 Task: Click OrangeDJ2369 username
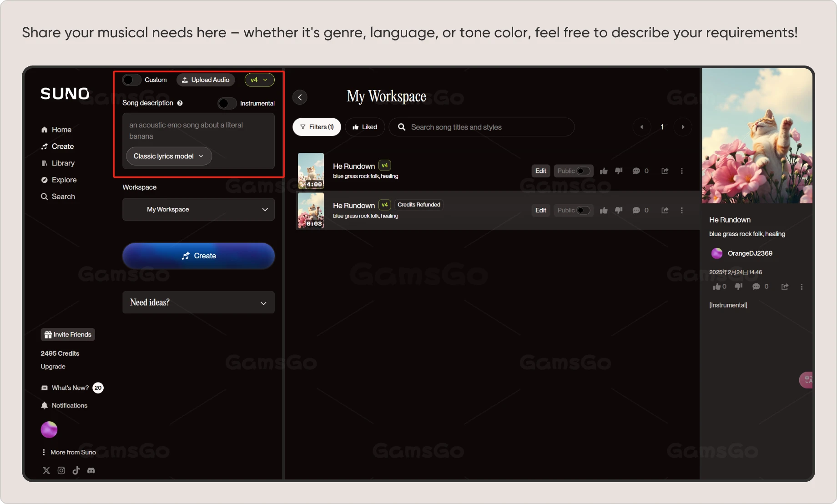(750, 253)
